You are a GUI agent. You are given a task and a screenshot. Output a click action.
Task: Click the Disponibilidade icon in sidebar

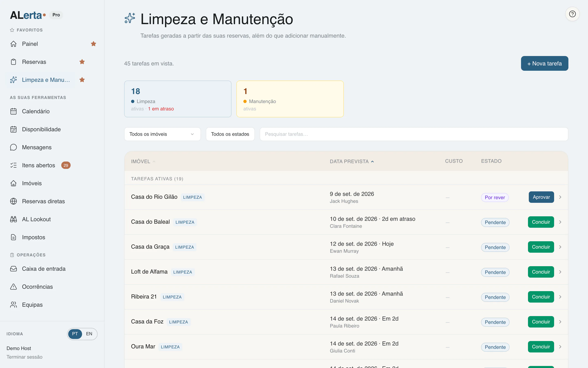pyautogui.click(x=14, y=129)
